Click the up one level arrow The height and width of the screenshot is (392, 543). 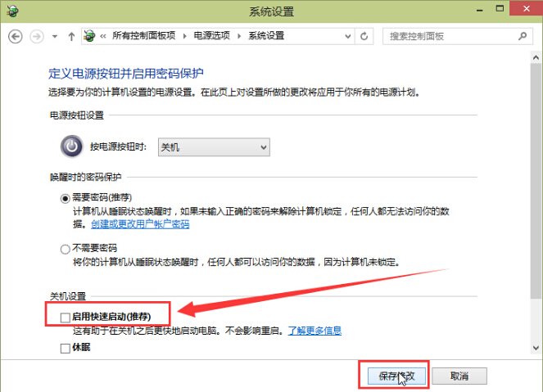(71, 37)
